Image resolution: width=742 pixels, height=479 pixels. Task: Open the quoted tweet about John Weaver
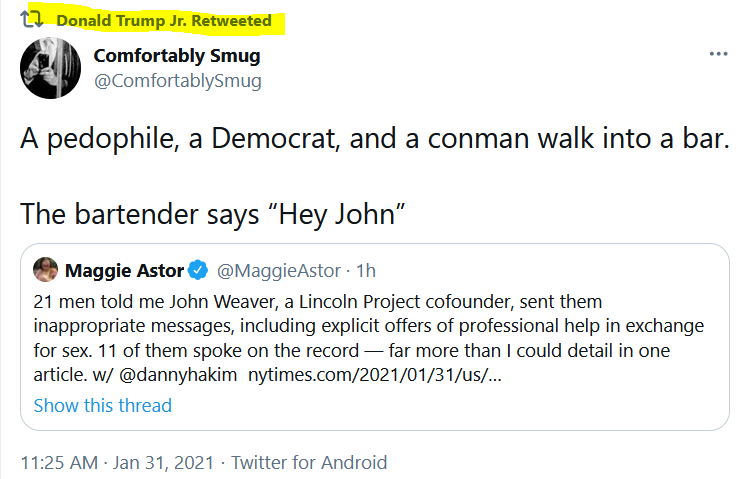tap(375, 337)
